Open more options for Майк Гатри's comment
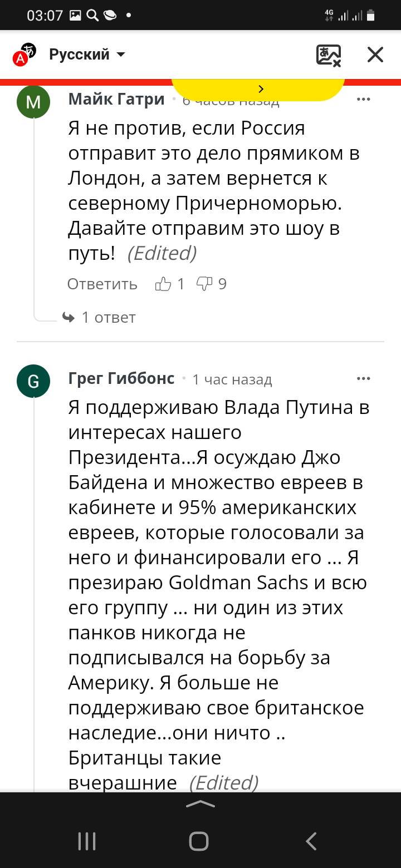 [x=363, y=100]
